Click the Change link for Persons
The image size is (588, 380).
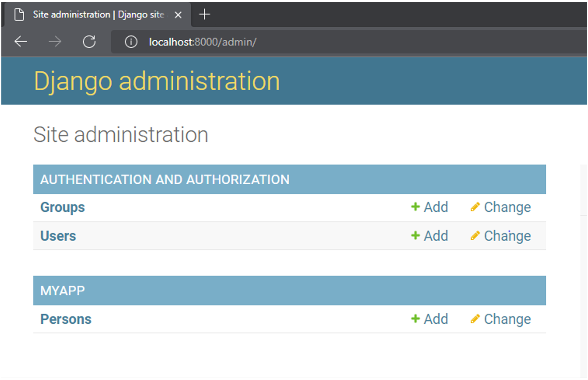tap(507, 319)
